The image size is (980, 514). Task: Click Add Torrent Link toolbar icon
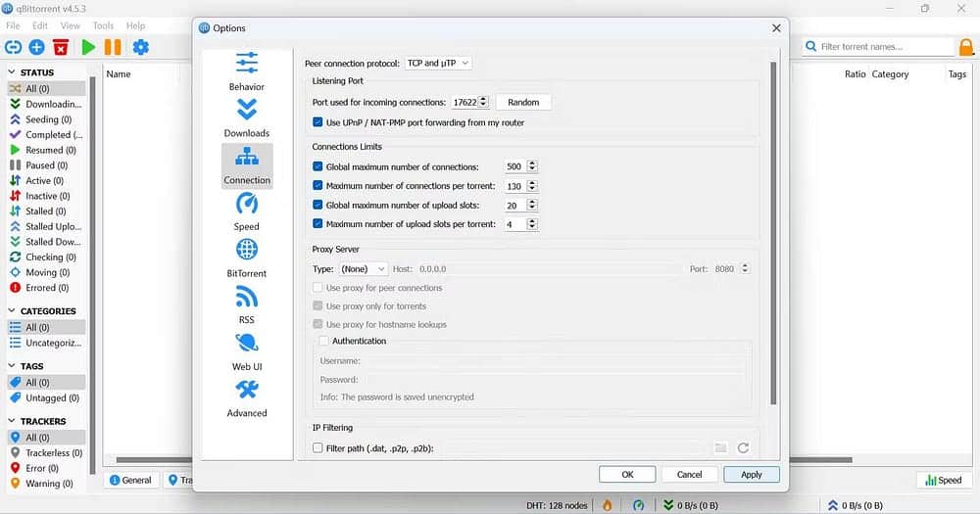(x=13, y=47)
